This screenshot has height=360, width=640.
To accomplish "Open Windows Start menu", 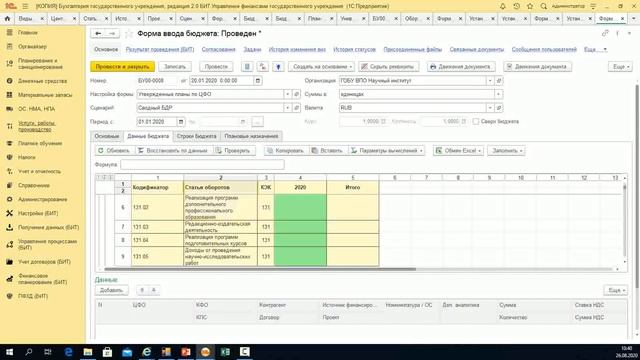I will (x=9, y=352).
